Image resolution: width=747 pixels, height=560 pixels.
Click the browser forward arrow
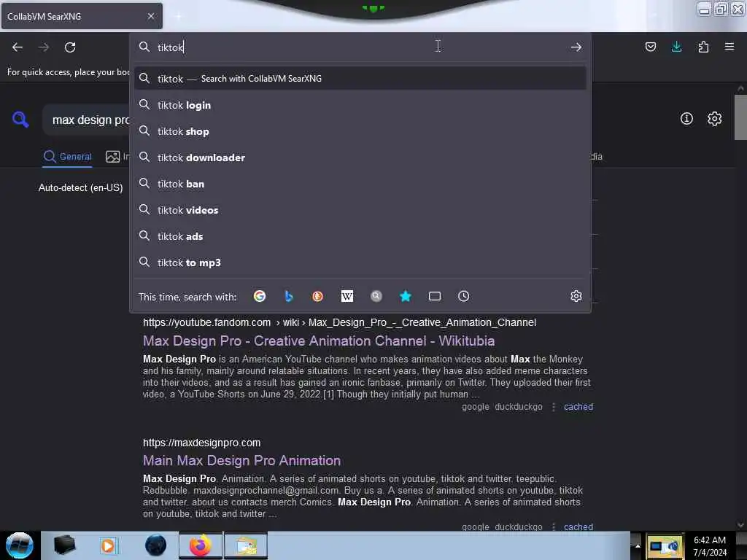(x=43, y=47)
